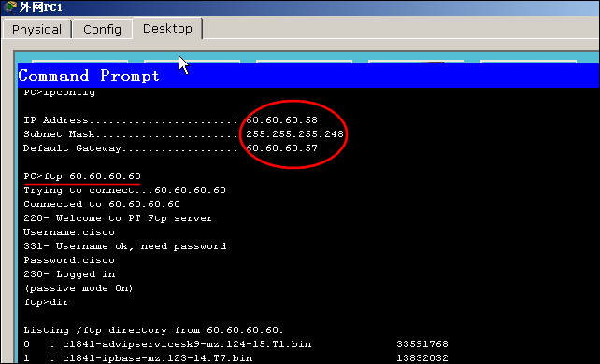Viewport: 600px width, 364px height.
Task: Click the Password:cisco line
Action: 69,260
